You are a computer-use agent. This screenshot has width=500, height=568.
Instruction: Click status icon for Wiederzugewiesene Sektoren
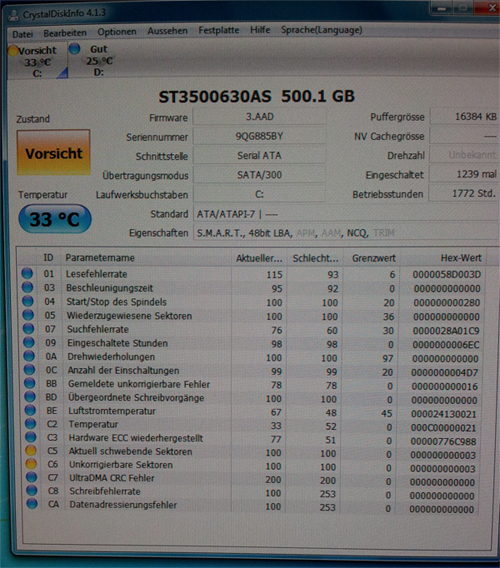(28, 315)
